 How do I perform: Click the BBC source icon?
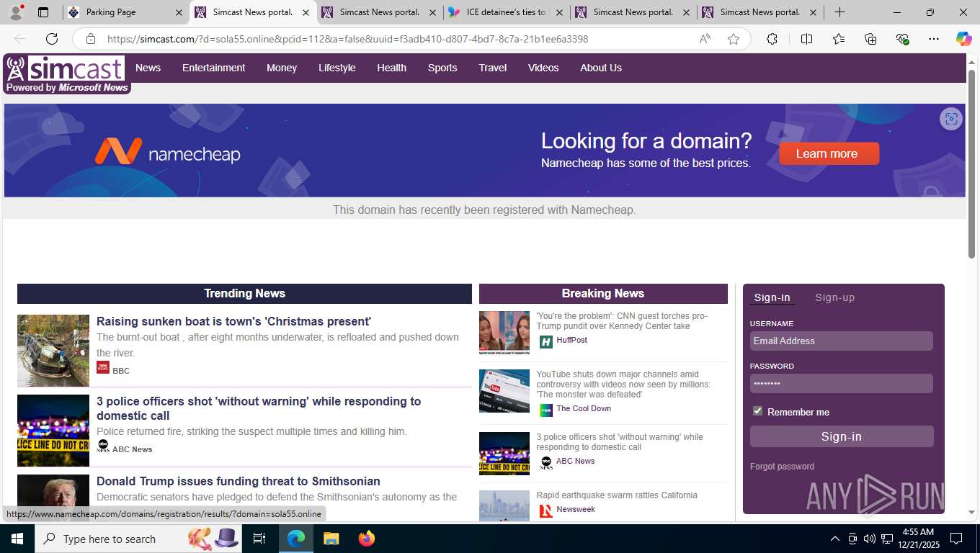pyautogui.click(x=103, y=367)
